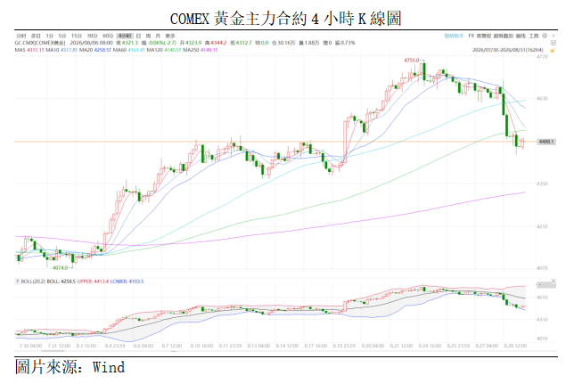The image size is (574, 392).
Task: Click the GC.CMX[COMEX黄金] contract name
Action: tap(40, 43)
